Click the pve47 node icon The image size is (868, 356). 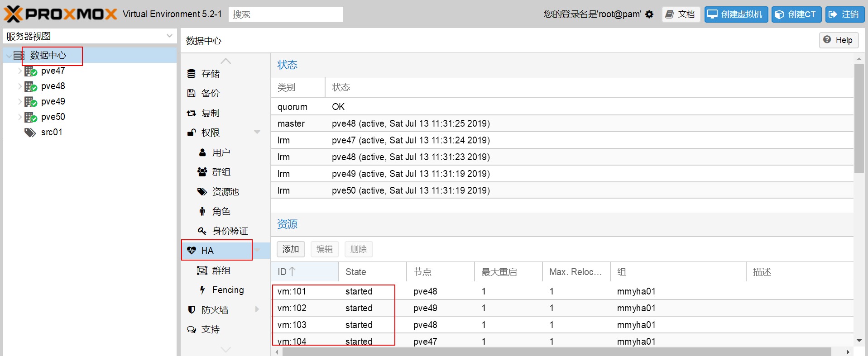(x=31, y=71)
